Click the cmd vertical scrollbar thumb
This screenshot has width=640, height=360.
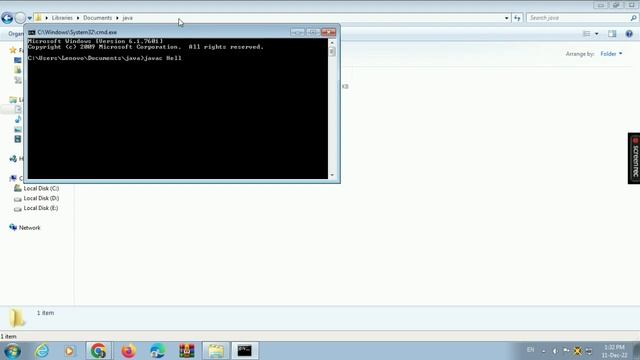point(332,51)
